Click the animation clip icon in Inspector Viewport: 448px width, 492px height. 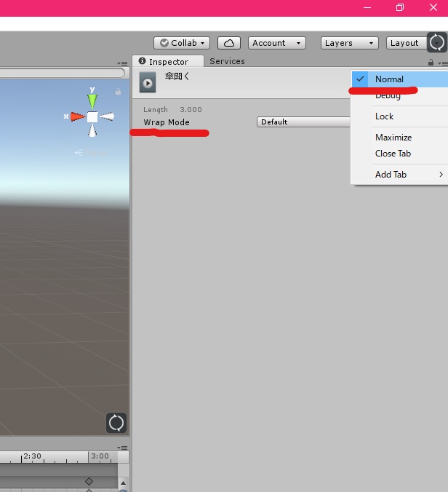148,82
